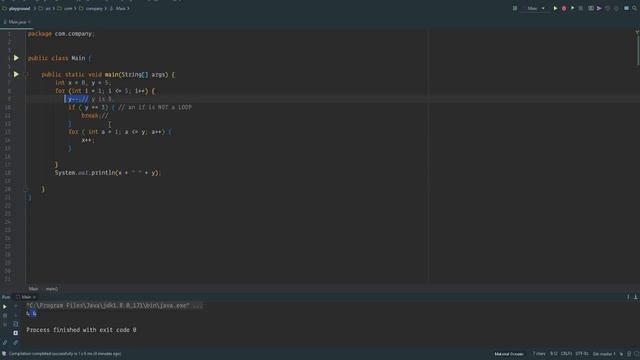Click the project structure icon in top toolbar
Image resolution: width=640 pixels, height=360 pixels.
click(590, 8)
